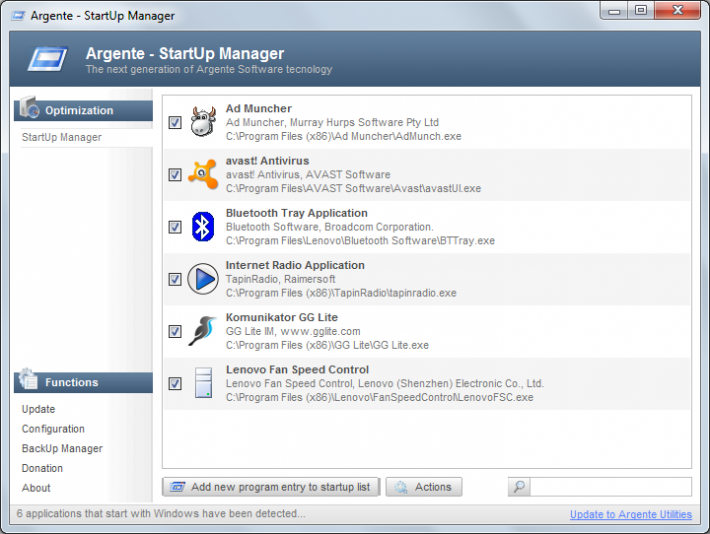Click the search input field
The width and height of the screenshot is (710, 534).
pyautogui.click(x=610, y=487)
